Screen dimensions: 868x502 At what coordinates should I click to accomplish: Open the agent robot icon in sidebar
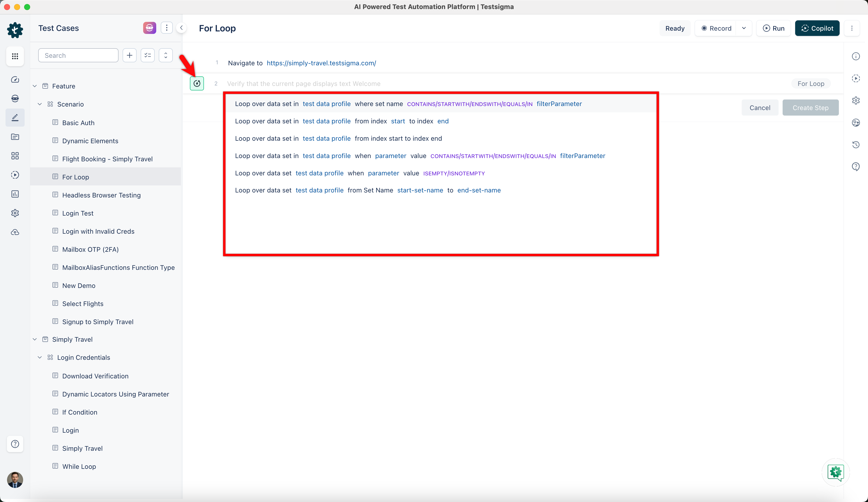pos(15,98)
